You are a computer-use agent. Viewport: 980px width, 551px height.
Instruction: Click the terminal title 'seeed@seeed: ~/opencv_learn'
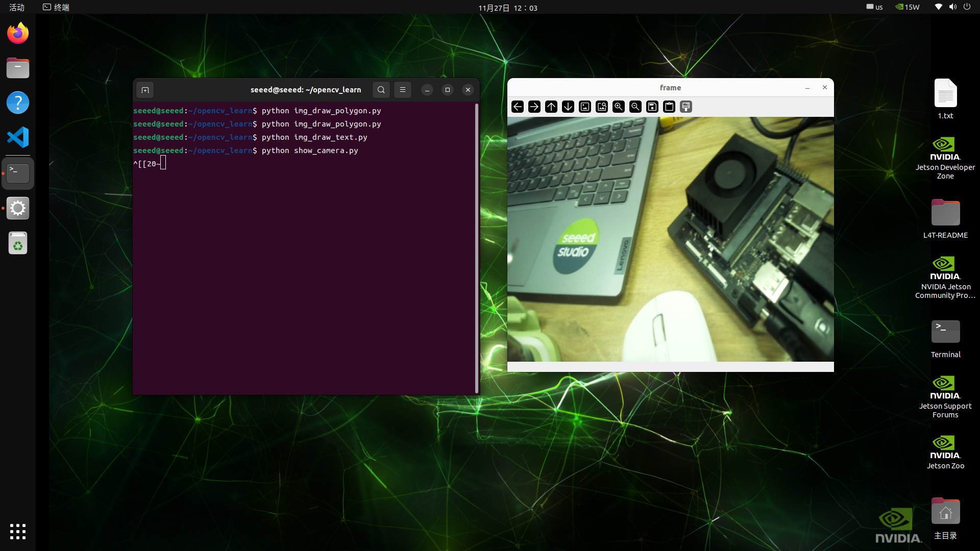pyautogui.click(x=306, y=90)
